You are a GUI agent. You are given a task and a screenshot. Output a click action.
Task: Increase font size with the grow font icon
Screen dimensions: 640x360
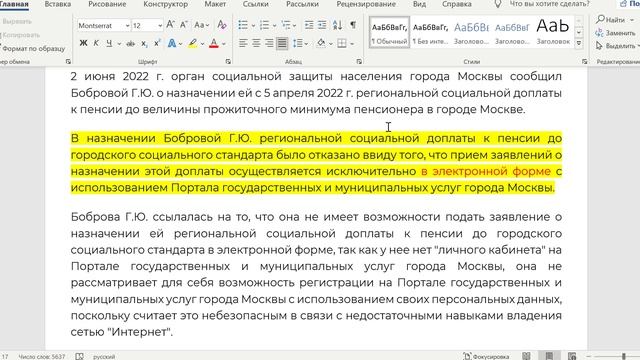pos(171,25)
